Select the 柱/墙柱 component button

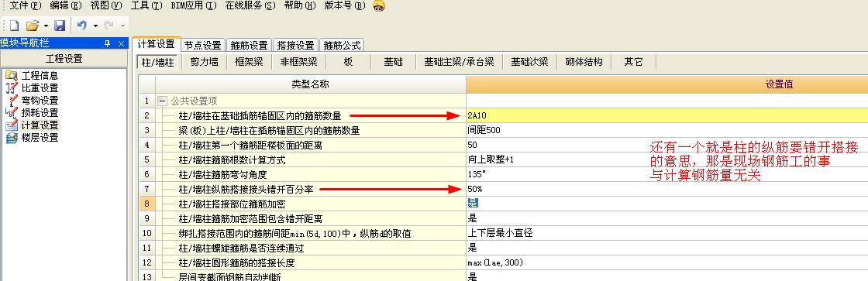click(x=158, y=63)
